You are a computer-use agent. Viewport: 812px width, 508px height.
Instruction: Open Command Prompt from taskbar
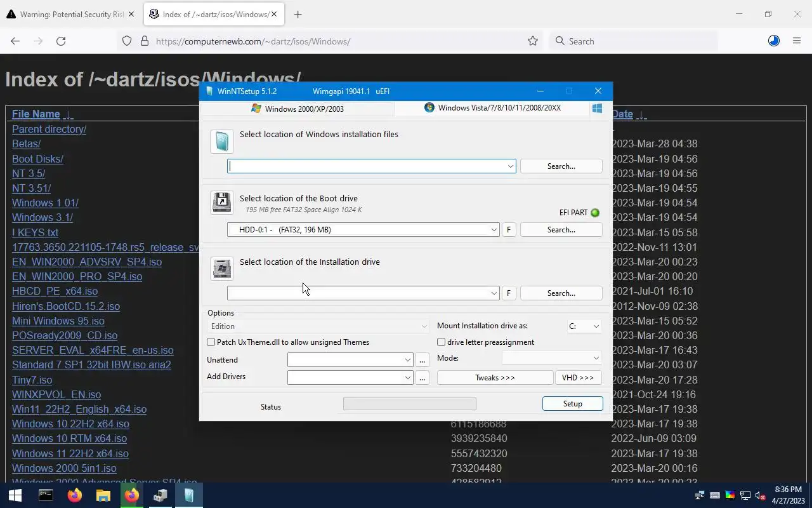click(x=46, y=495)
